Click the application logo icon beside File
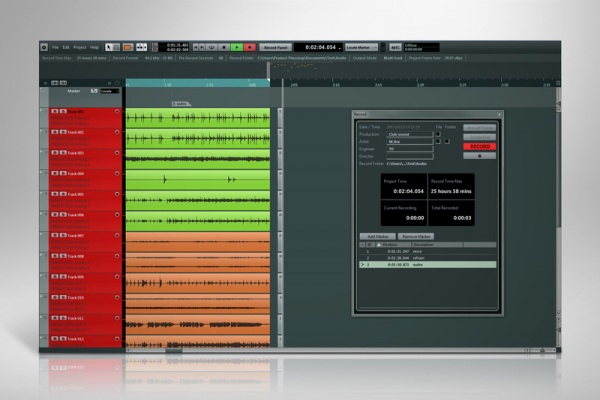The image size is (600, 400). pos(44,47)
